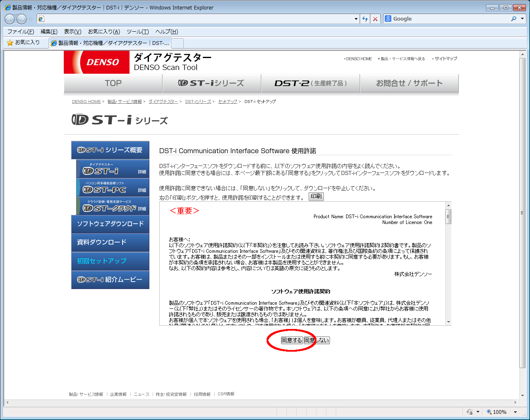Screen dimensions: 530x420
Task: Click the footer 株主・投資家情報 link
Action: (x=171, y=394)
